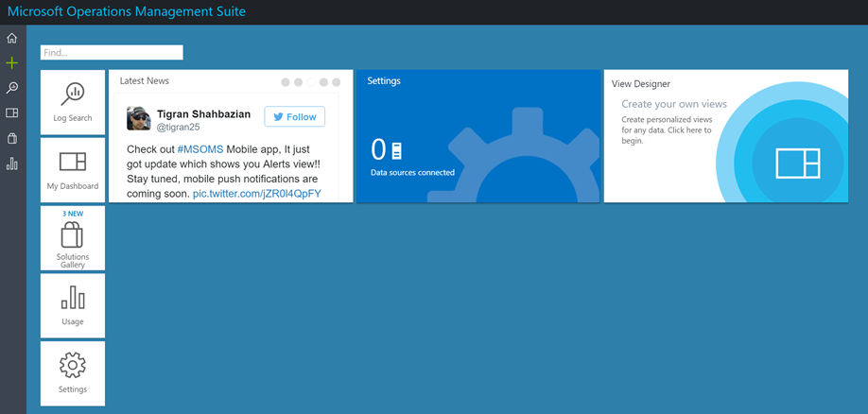Image resolution: width=868 pixels, height=414 pixels.
Task: Click the Follow button for Tigran Shahbazian
Action: 294,117
